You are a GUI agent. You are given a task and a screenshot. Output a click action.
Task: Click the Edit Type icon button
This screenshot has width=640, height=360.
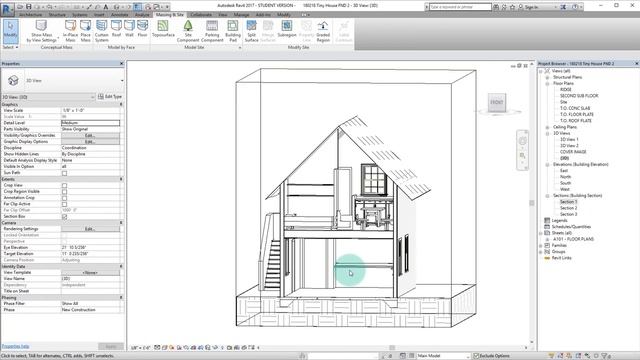[101, 97]
